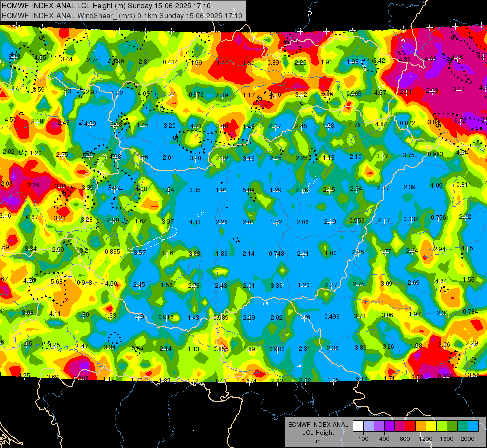Click the lime yellow-green legend swatch
This screenshot has width=487, height=448.
tap(442, 426)
